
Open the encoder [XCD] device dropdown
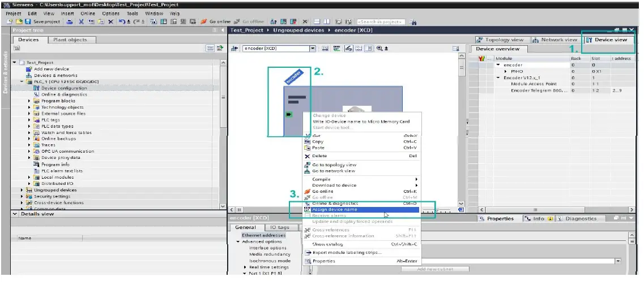coord(313,49)
